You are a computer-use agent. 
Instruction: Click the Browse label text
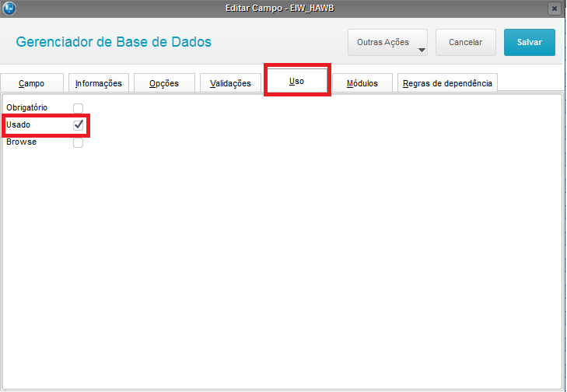21,142
